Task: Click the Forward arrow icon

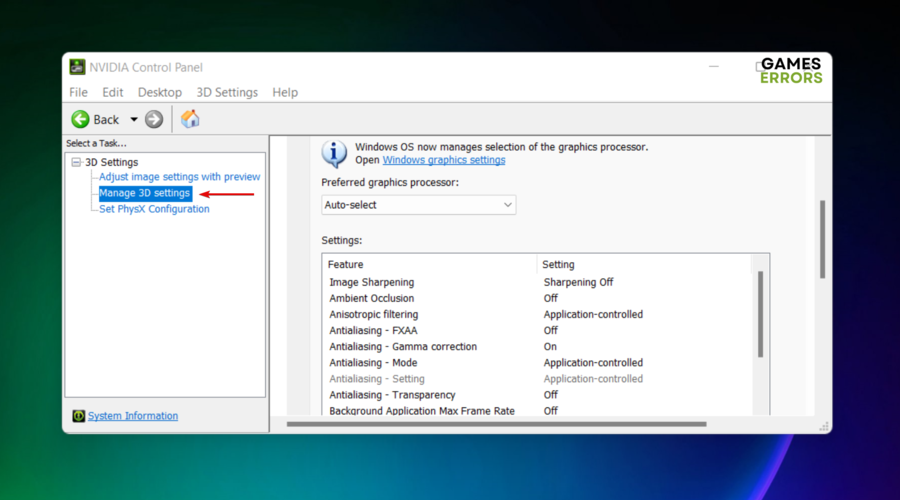Action: coord(154,119)
